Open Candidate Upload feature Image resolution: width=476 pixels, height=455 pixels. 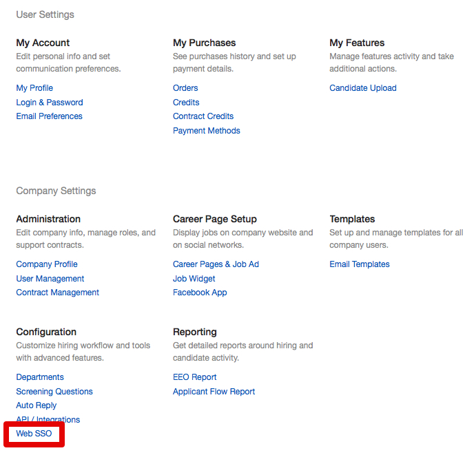[363, 88]
